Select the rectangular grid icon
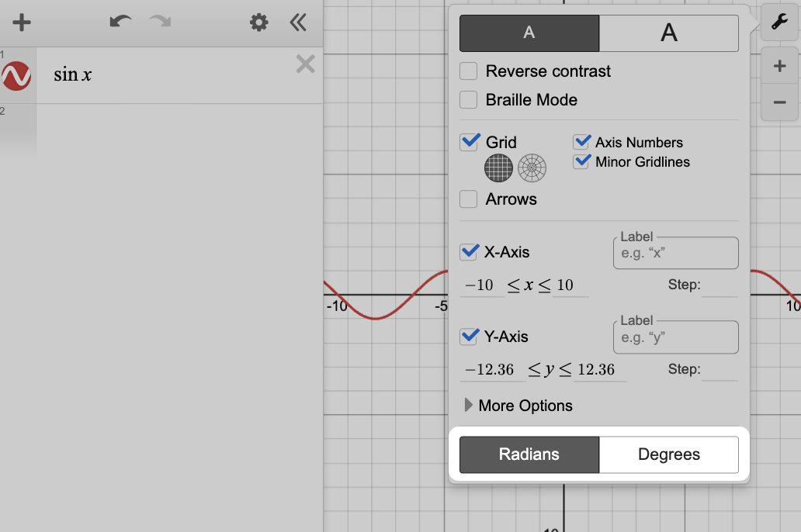Image resolution: width=801 pixels, height=532 pixels. tap(499, 167)
